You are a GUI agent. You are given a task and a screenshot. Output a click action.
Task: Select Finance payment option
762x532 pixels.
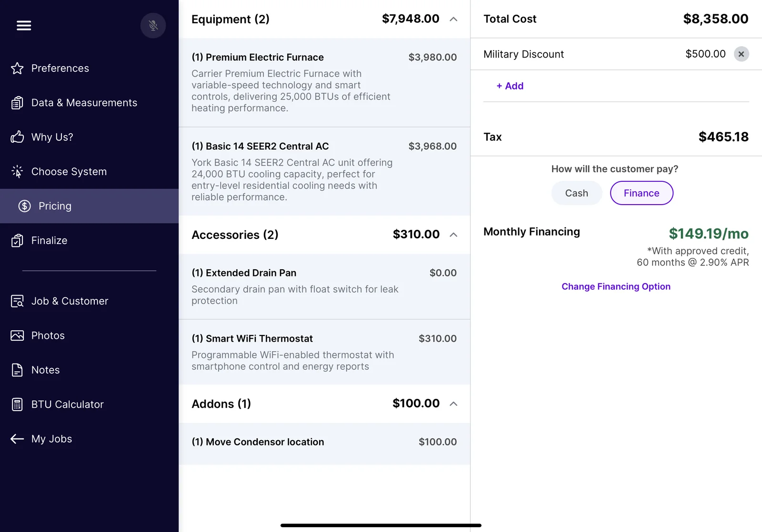tap(642, 193)
